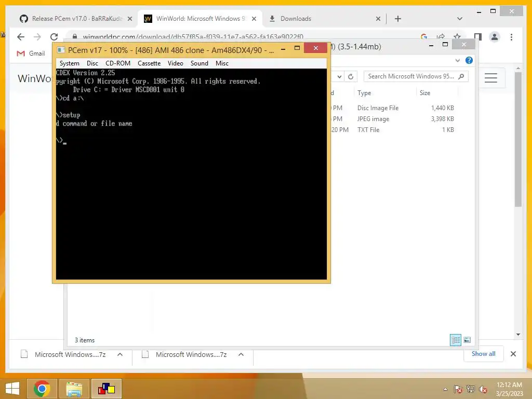Expand the Explorer ribbon chevron
This screenshot has height=399, width=532.
[x=457, y=60]
